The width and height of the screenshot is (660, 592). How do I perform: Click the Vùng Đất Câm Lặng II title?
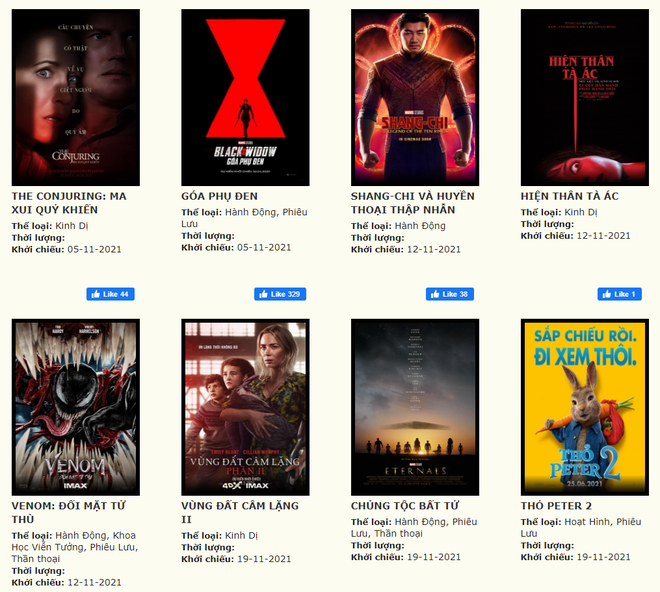point(240,512)
